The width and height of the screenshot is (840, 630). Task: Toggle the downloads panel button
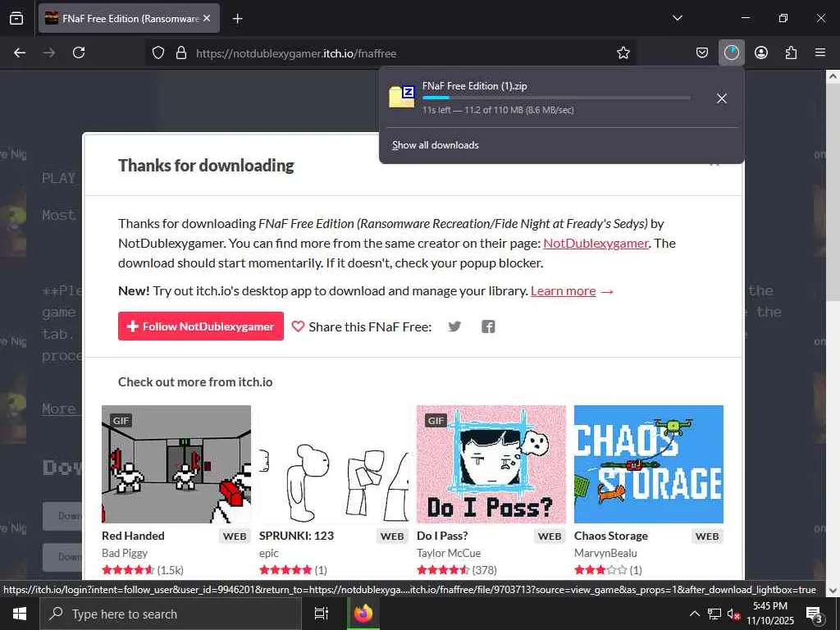click(x=731, y=52)
